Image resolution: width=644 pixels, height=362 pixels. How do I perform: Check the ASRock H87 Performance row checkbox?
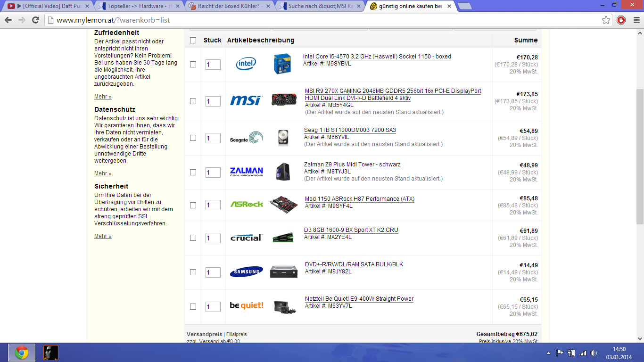point(193,205)
